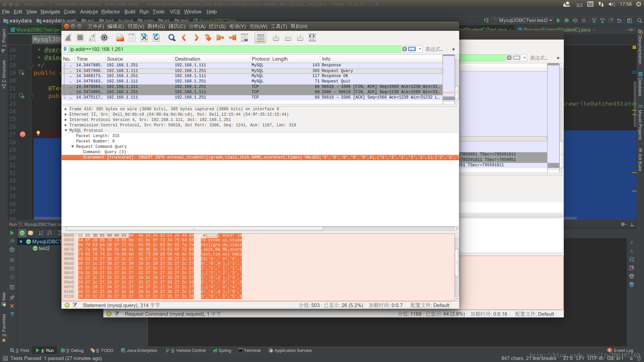Toggle the breakpoint on line 27
644x362 pixels.
tap(22, 134)
